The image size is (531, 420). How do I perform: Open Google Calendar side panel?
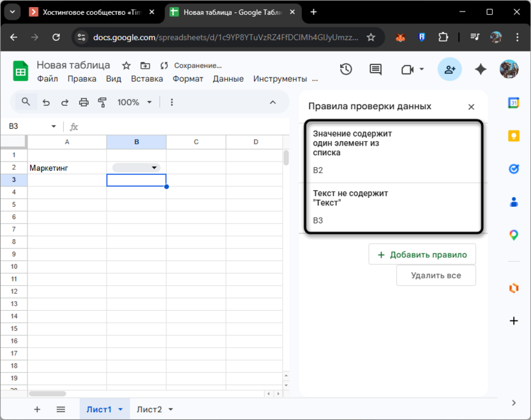(x=514, y=103)
